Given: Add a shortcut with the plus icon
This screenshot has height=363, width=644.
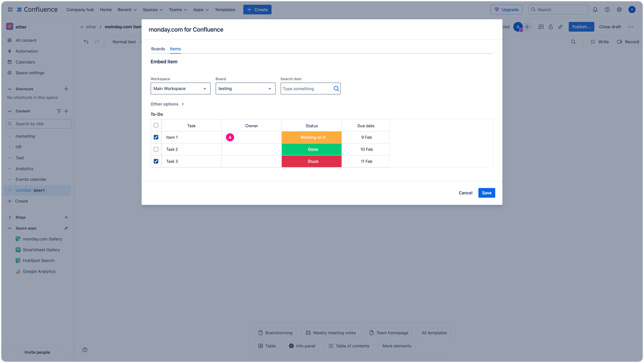Looking at the screenshot, I should click(66, 89).
